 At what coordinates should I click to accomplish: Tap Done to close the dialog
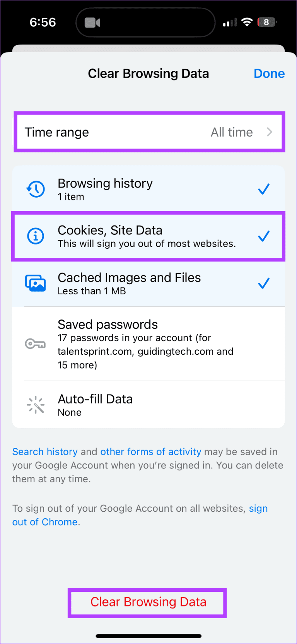(269, 73)
